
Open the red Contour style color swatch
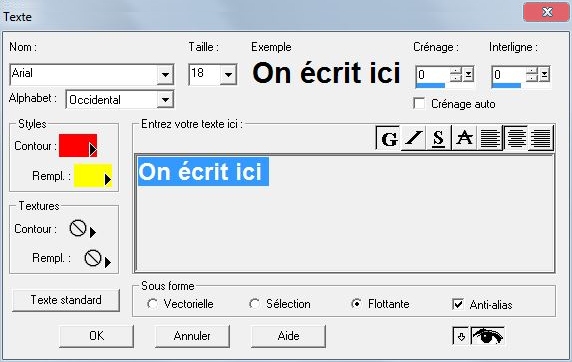point(78,146)
